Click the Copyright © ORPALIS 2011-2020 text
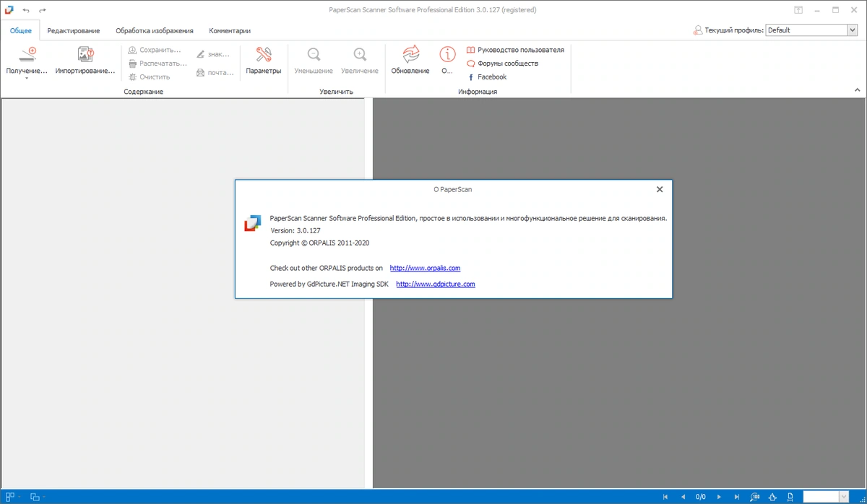 pos(319,243)
